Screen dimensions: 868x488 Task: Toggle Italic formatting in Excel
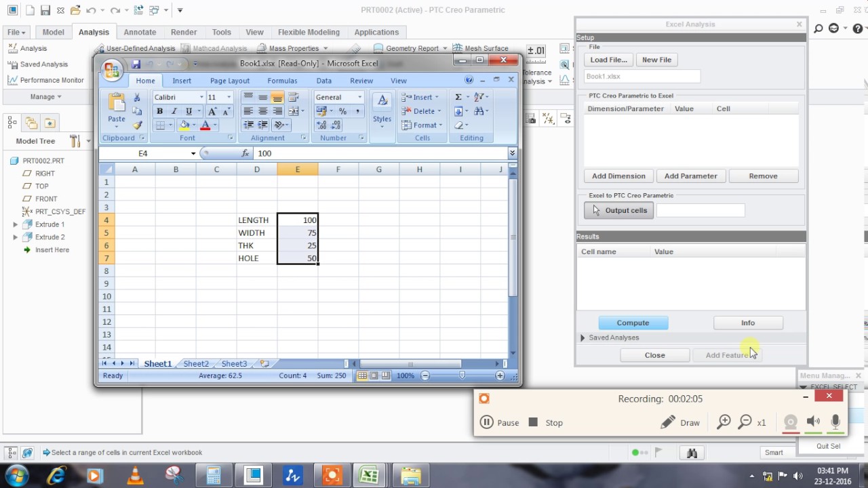pos(174,111)
